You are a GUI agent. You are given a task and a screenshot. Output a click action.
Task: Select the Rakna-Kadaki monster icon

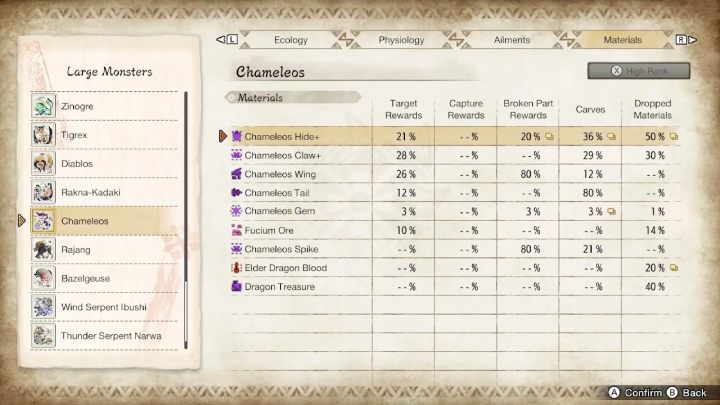point(43,192)
